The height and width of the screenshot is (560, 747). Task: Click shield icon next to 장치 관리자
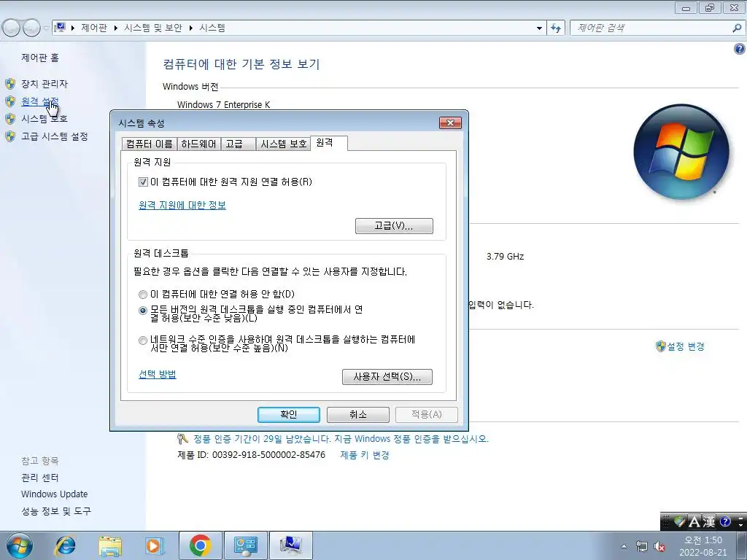tap(10, 84)
